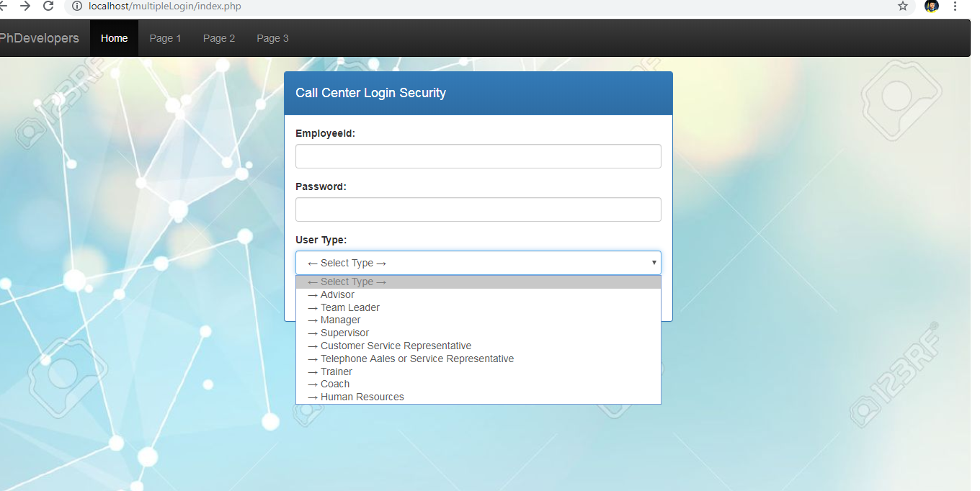Open the Chrome profile avatar

(931, 6)
